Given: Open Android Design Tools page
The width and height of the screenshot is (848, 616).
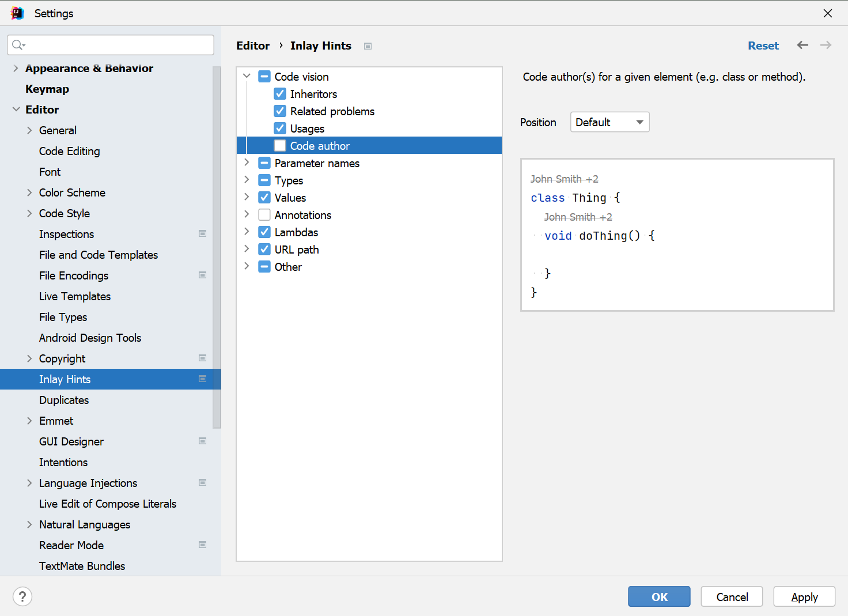Looking at the screenshot, I should (90, 338).
